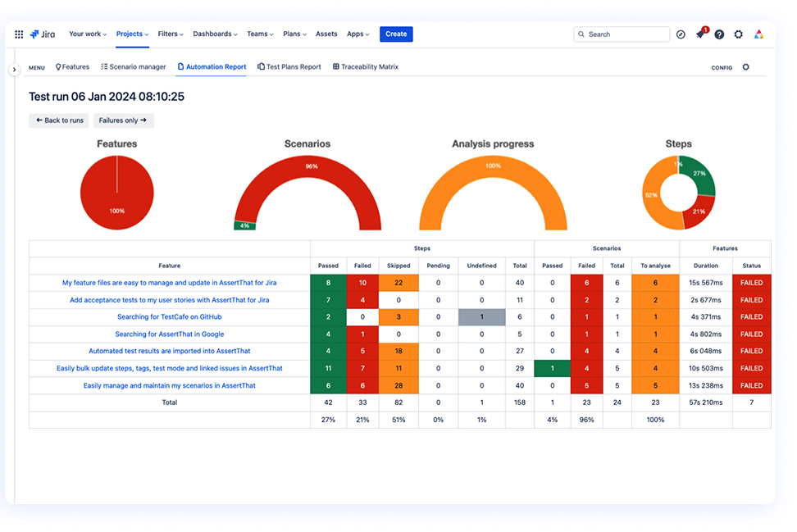Open the Test Plans Report tab
The width and height of the screenshot is (797, 532).
click(289, 67)
